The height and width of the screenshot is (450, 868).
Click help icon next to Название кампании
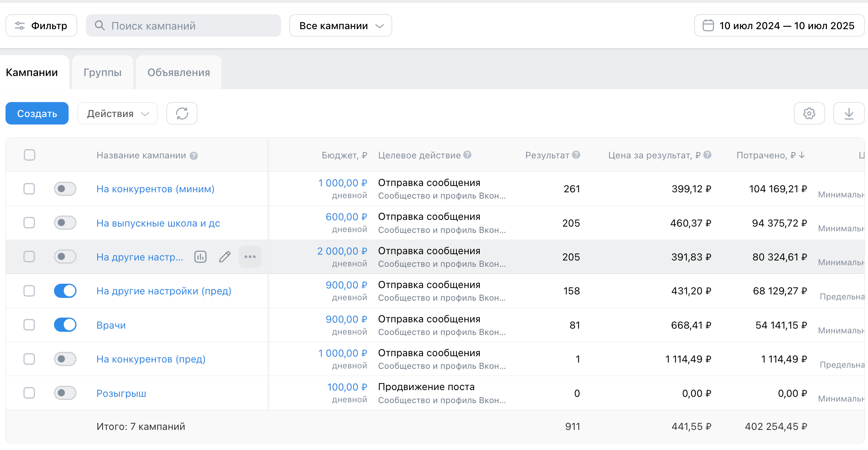coord(194,156)
